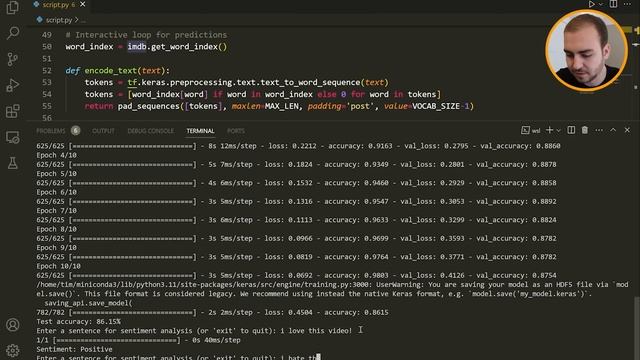Expand the run options dropdown arrow
This screenshot has width=640, height=360.
pos(601,4)
